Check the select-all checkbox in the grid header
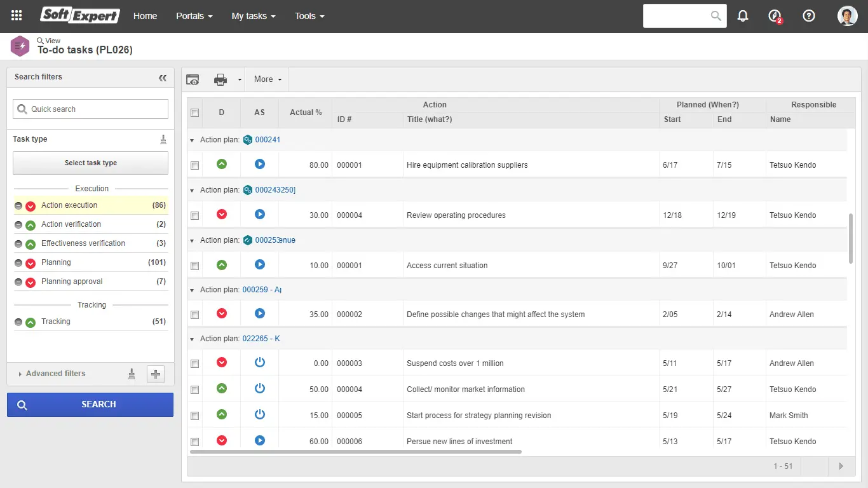Image resolution: width=868 pixels, height=488 pixels. (194, 112)
